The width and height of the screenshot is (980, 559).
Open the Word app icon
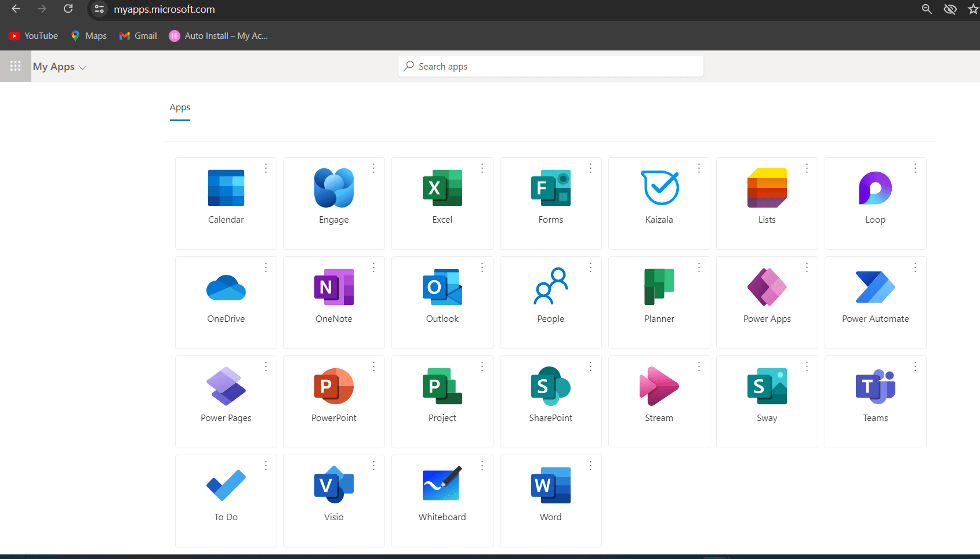coord(551,485)
